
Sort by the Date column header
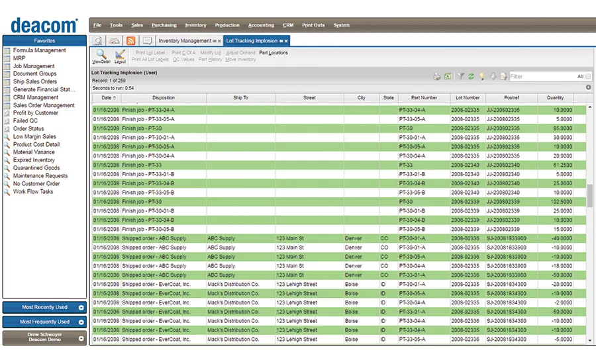click(106, 98)
